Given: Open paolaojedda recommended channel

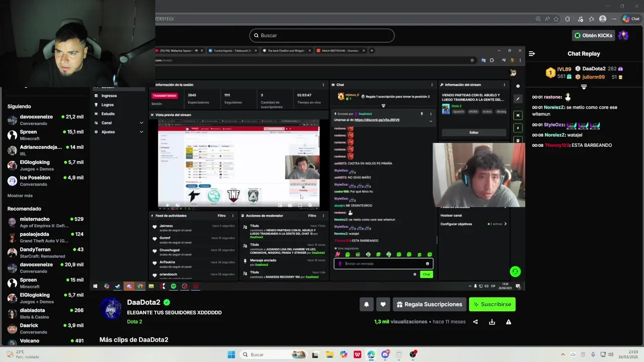Looking at the screenshot, I should pyautogui.click(x=45, y=237).
